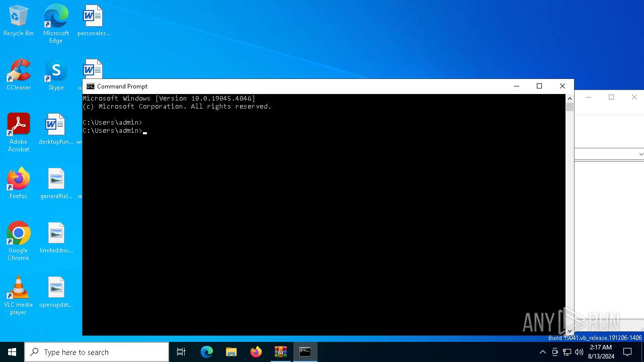Select the generalfiel image file icon

click(56, 184)
